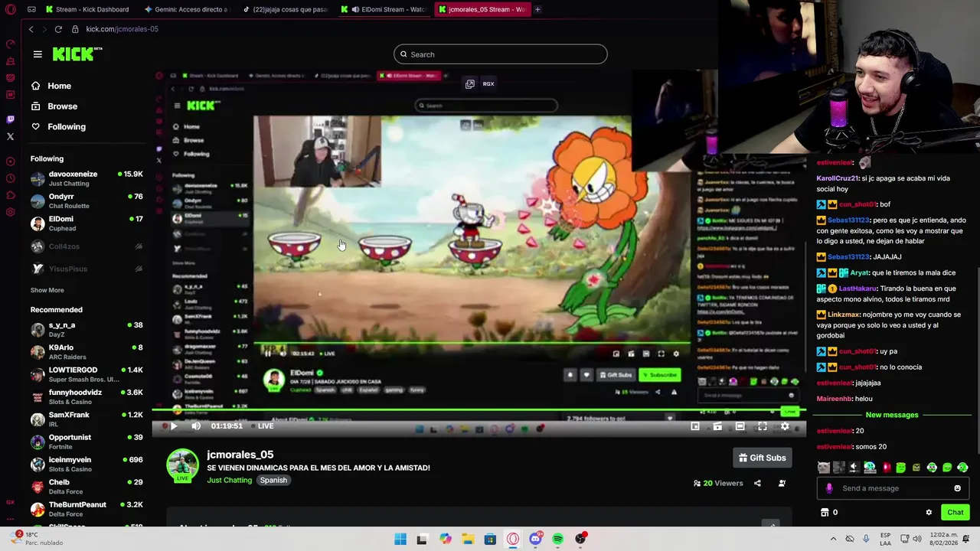Click the jcmorales_05 channel avatar
The image size is (980, 551).
[182, 465]
